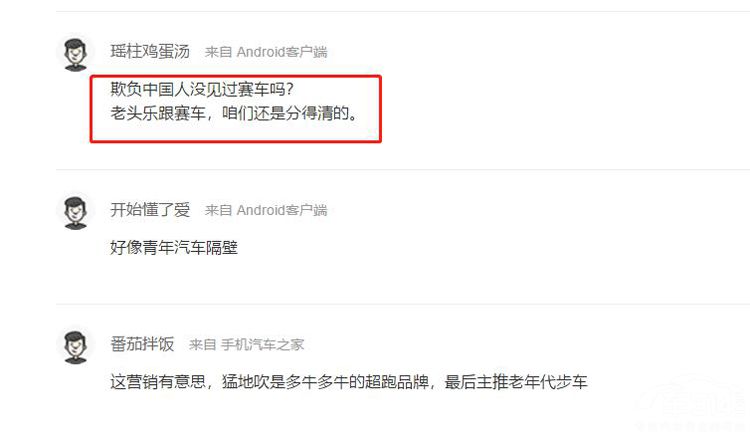
Task: Click 来自 Android客户端 next to 瑶柱鸡蛋汤
Action: [266, 52]
